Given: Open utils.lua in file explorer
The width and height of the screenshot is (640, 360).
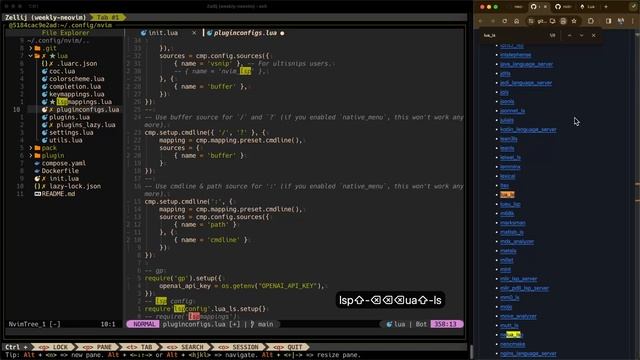Looking at the screenshot, I should click(x=66, y=140).
